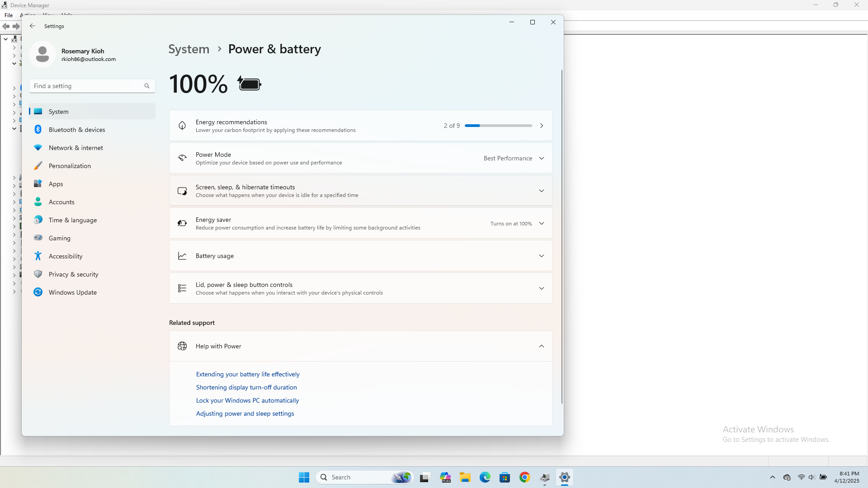Click the OneDrive cloud tray icon
The height and width of the screenshot is (488, 868).
(787, 477)
